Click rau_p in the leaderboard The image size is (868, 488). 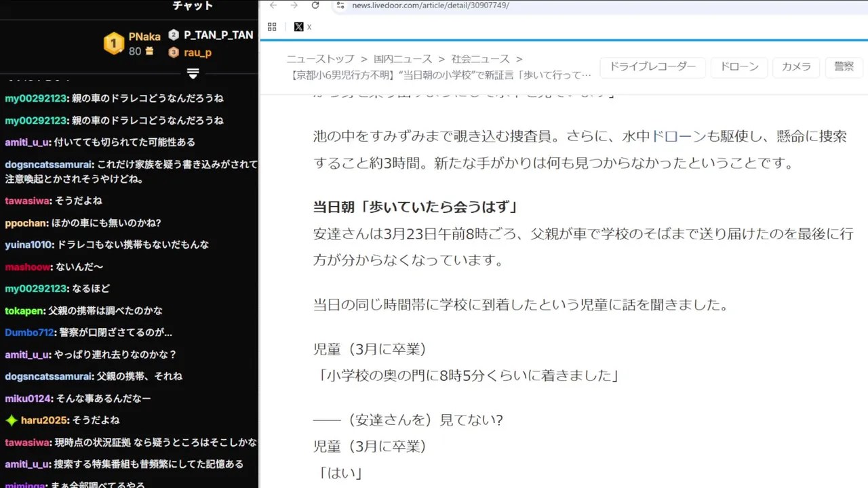coord(197,52)
